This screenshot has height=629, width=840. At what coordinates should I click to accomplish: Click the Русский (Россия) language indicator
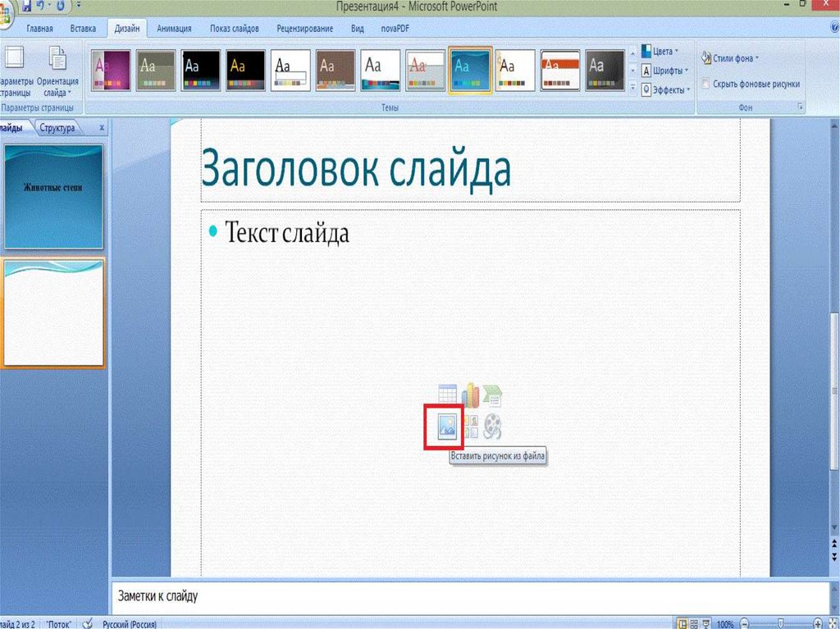click(130, 624)
